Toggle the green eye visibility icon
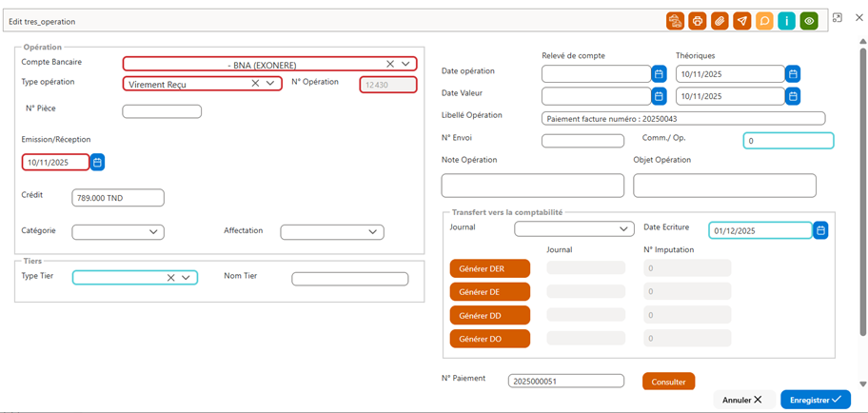This screenshot has width=868, height=413. (x=809, y=21)
